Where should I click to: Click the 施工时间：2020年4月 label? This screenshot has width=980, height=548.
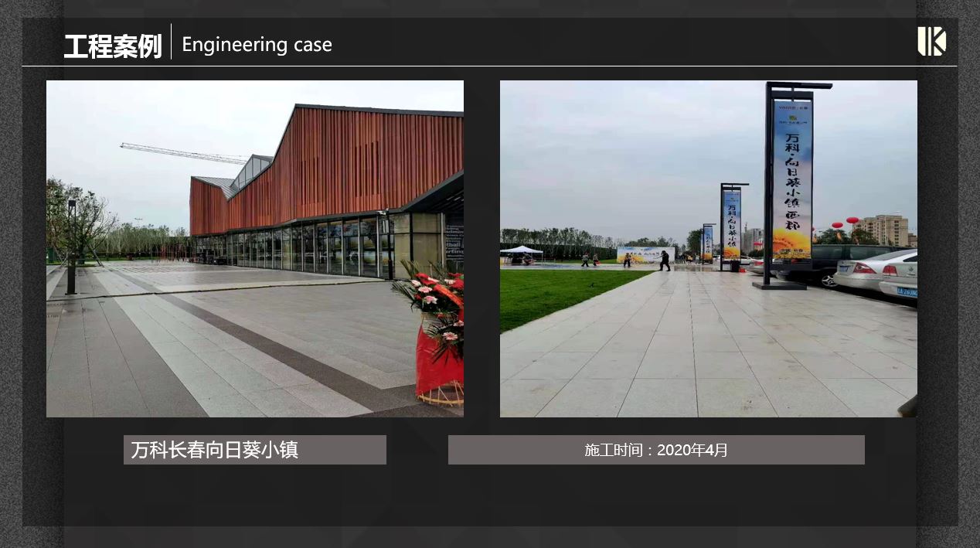pyautogui.click(x=655, y=450)
